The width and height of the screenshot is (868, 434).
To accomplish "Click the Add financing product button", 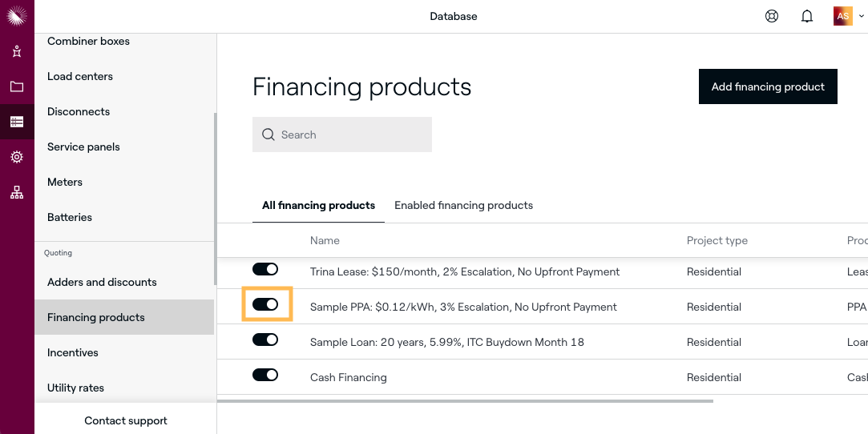I will 768,86.
